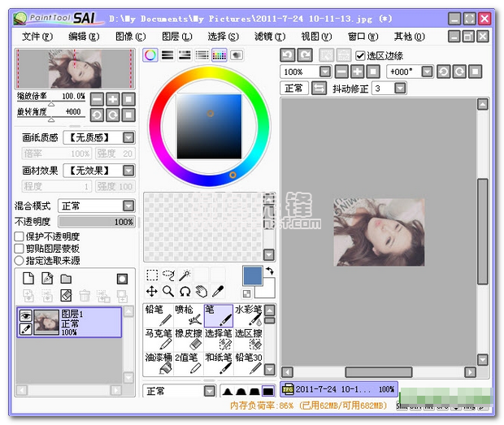Click the blue foreground color swatch
The width and height of the screenshot is (504, 425).
[253, 275]
